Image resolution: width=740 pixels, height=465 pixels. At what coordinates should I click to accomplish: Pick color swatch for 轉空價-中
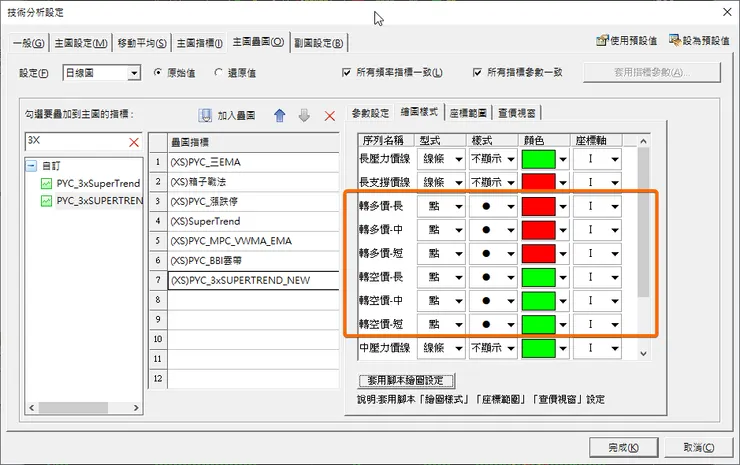point(538,301)
